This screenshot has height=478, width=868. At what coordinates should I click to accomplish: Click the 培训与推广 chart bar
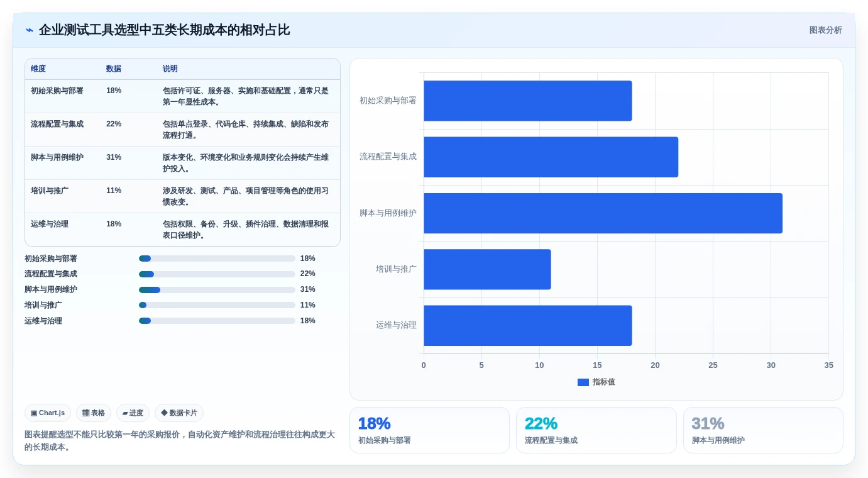coord(487,269)
